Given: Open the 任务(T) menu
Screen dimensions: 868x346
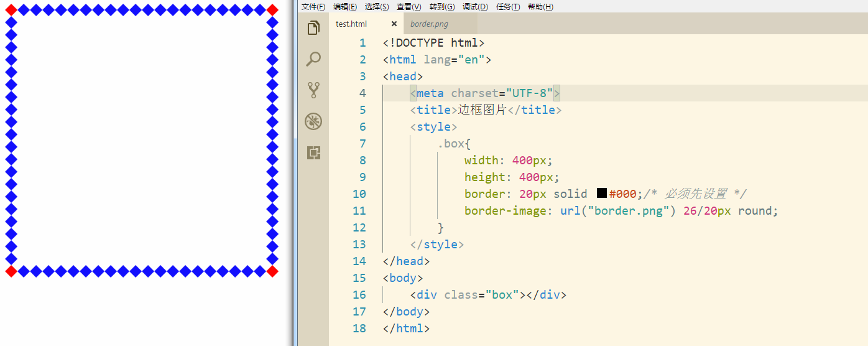Looking at the screenshot, I should pyautogui.click(x=508, y=6).
